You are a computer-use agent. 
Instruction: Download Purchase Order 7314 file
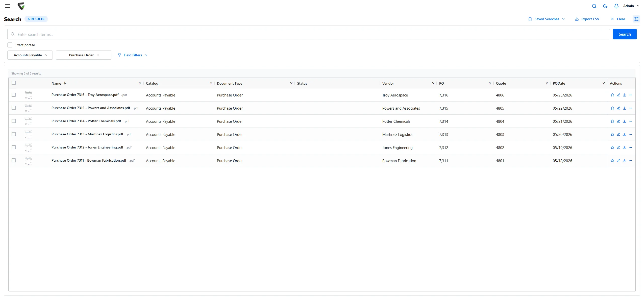[625, 121]
